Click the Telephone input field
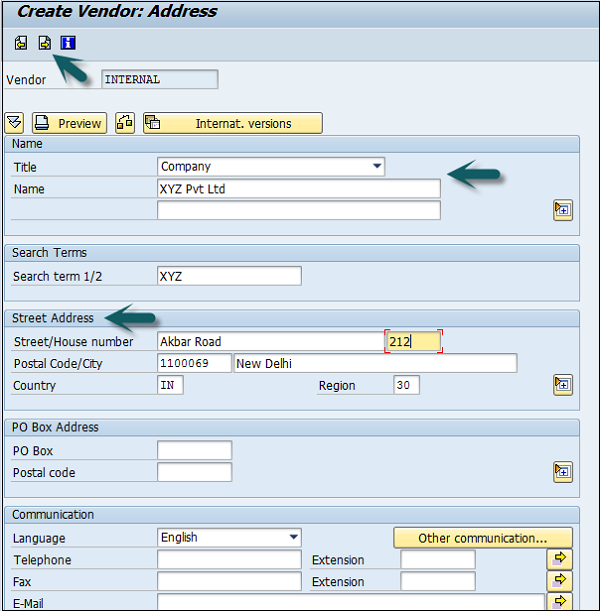Viewport: 600px width, 611px height. point(229,560)
